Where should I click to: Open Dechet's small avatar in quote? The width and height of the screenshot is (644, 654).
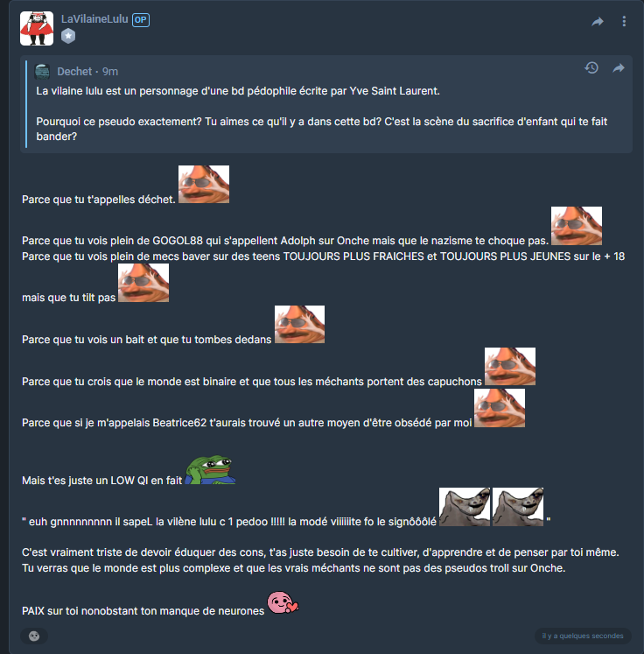tap(43, 72)
